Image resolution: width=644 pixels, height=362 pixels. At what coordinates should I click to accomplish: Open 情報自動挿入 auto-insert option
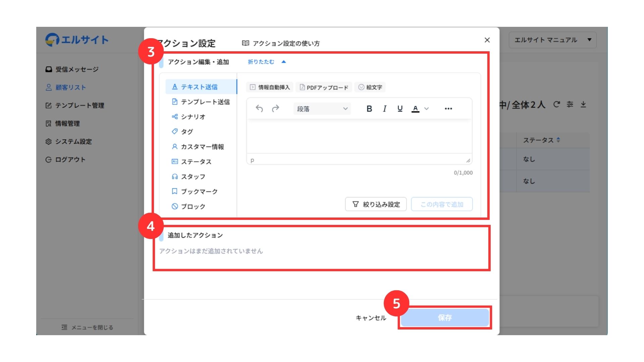coord(270,87)
